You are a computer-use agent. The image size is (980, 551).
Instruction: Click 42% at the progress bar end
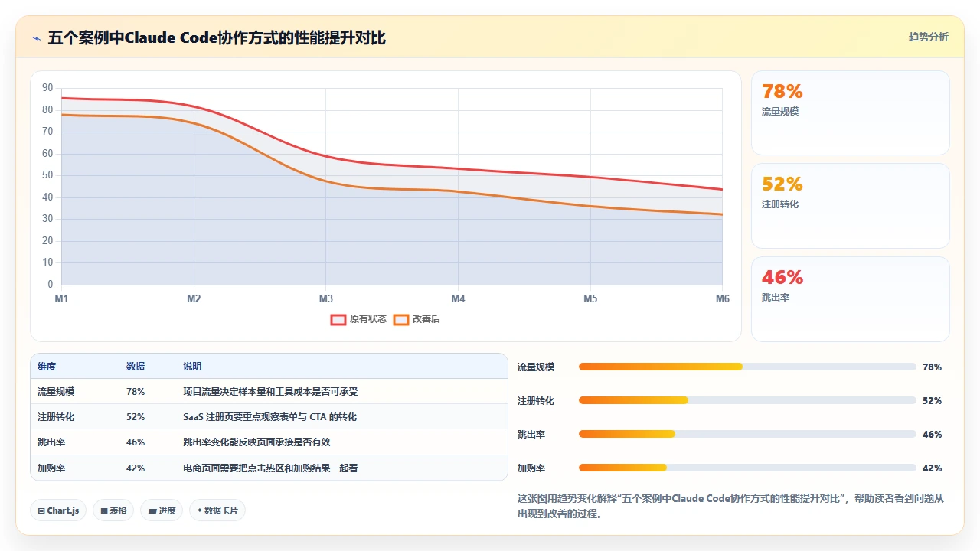coord(933,468)
